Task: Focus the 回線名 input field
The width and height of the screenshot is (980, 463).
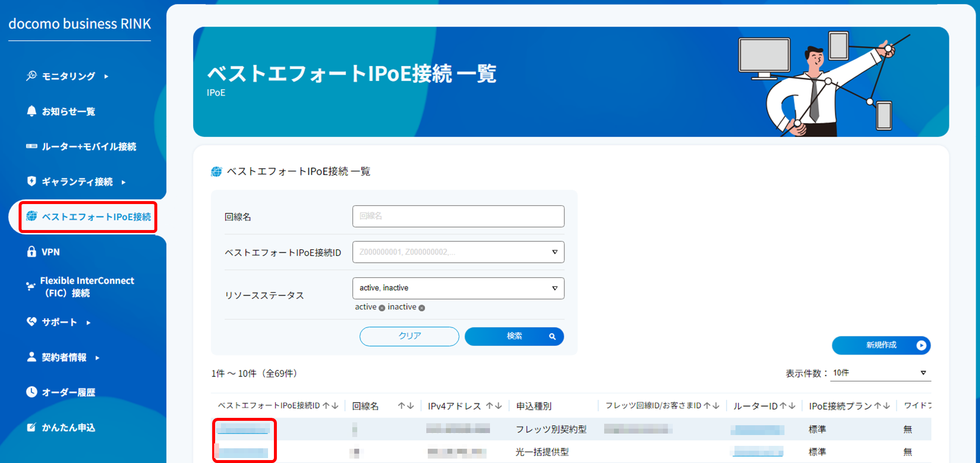Action: tap(458, 216)
